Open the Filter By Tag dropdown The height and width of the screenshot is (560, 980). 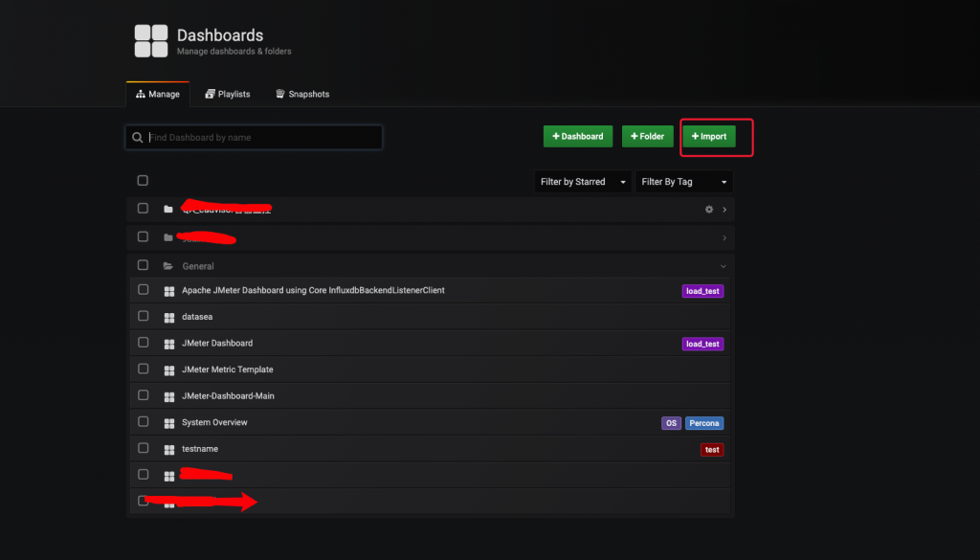click(x=683, y=182)
